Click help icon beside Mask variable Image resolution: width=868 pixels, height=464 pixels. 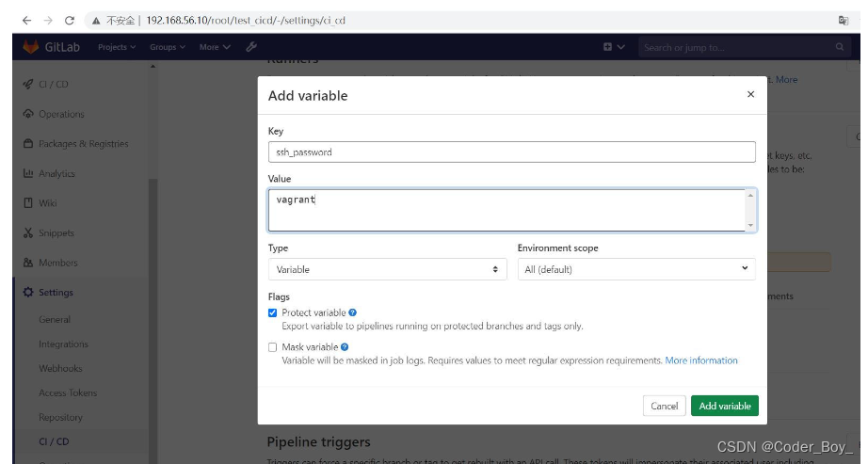click(x=345, y=347)
